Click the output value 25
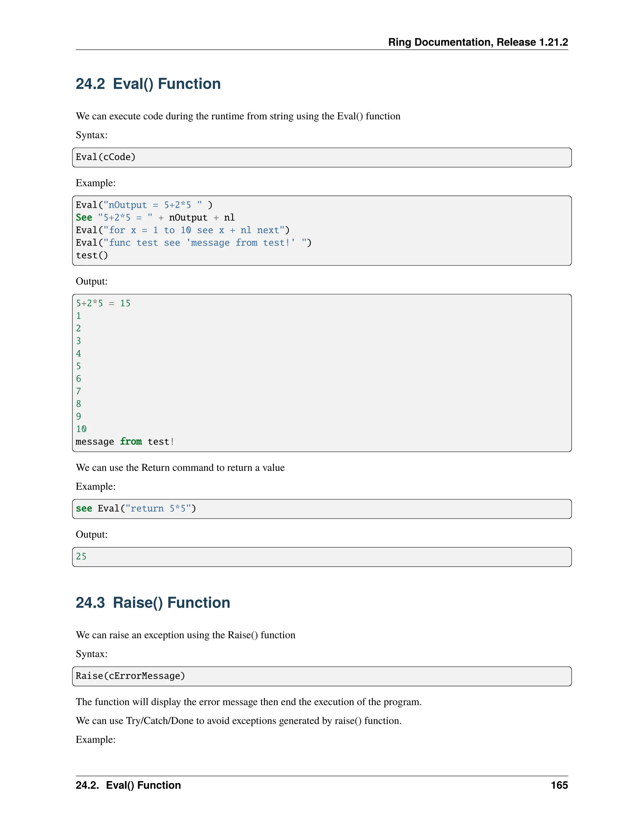Screen dimensions: 644x833 [x=81, y=556]
